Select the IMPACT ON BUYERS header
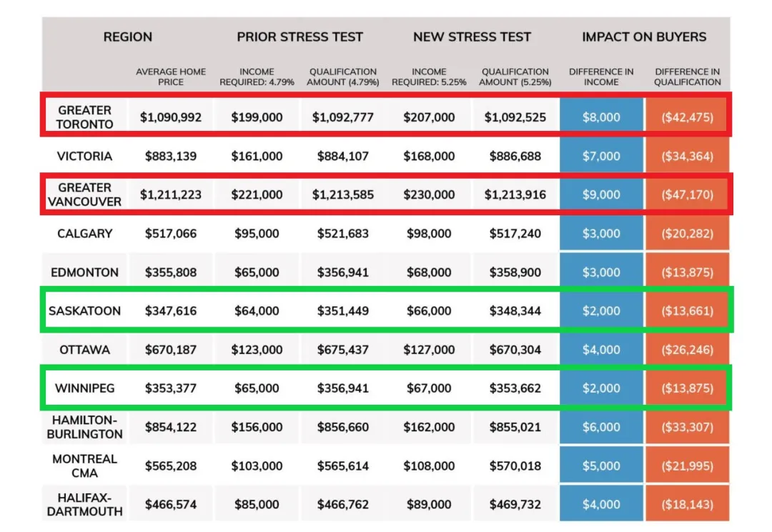The height and width of the screenshot is (532, 772). pos(644,37)
